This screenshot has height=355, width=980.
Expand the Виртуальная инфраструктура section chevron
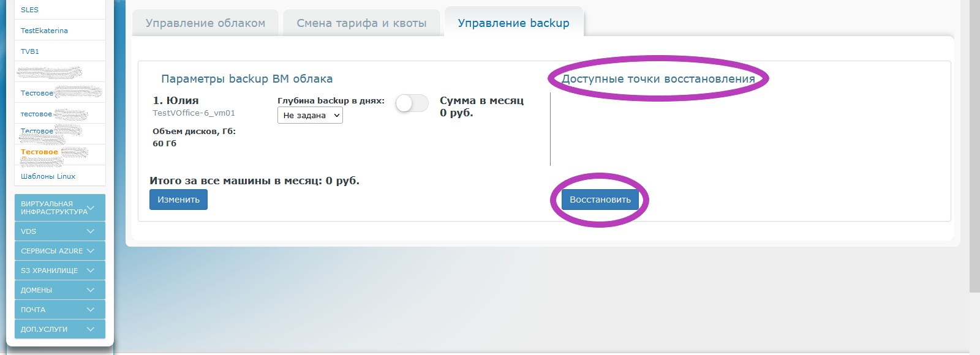[x=91, y=208]
